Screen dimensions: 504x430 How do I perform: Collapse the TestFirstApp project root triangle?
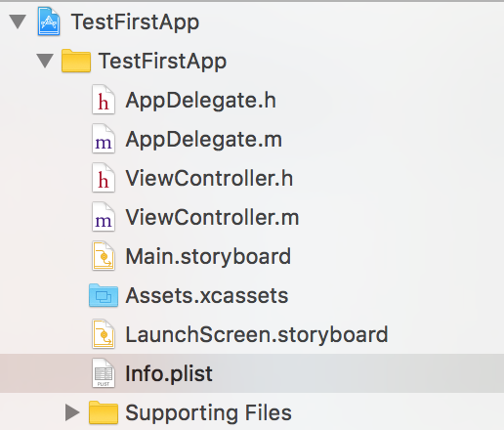click(18, 21)
